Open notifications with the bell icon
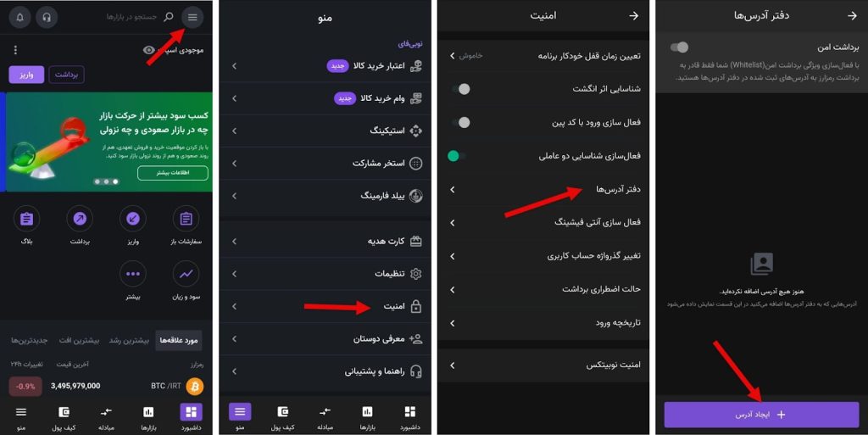The height and width of the screenshot is (435, 868). tap(20, 17)
